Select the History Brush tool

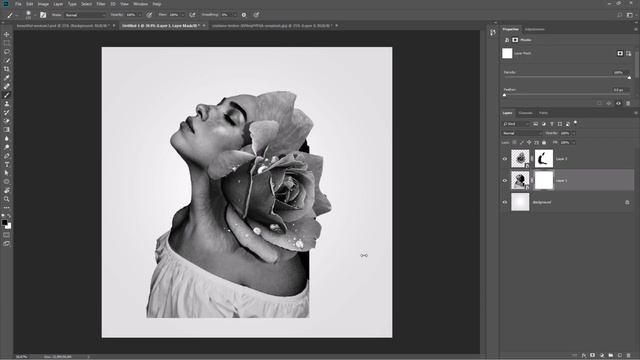7,112
